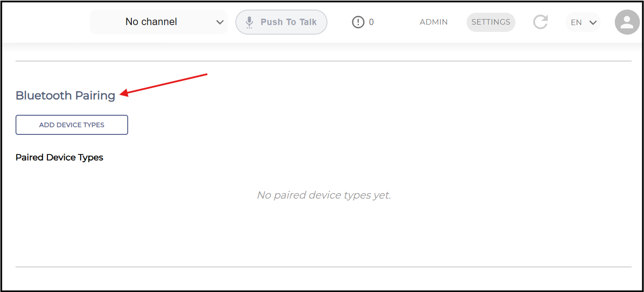The image size is (644, 292).
Task: Open the No channel selector
Action: [159, 22]
